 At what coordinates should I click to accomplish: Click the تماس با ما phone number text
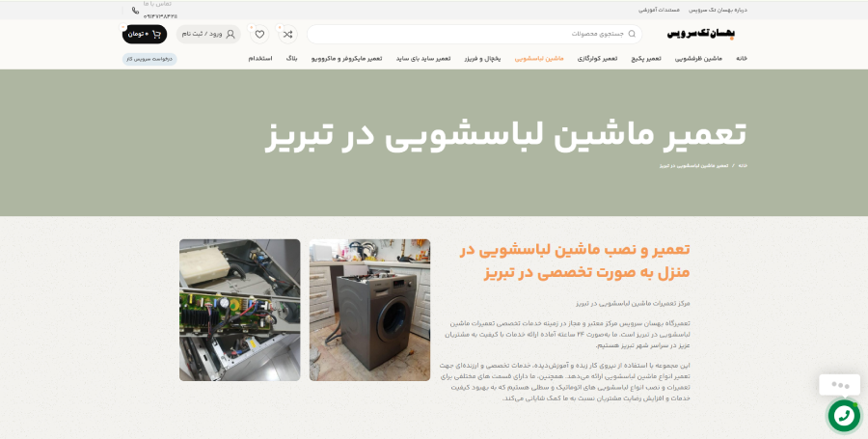tap(160, 17)
